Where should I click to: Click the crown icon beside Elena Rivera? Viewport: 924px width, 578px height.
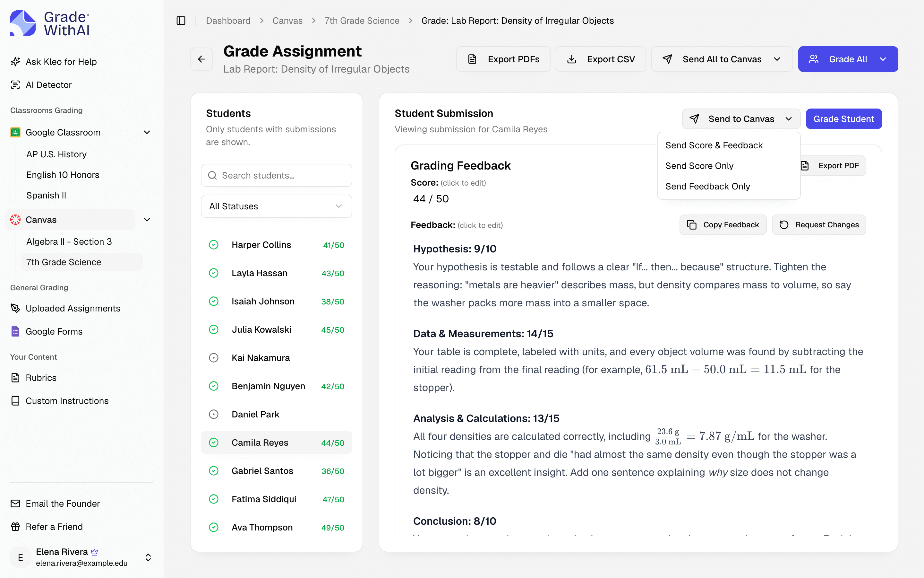[95, 552]
